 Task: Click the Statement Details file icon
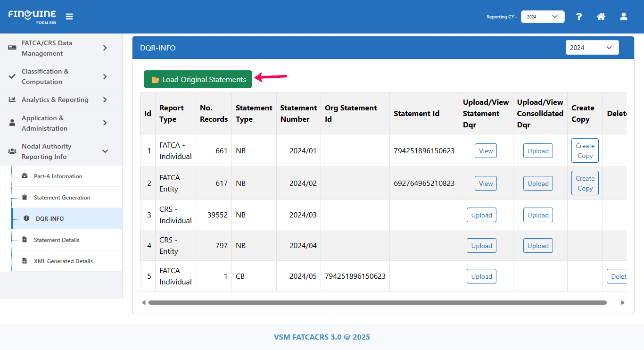click(x=25, y=240)
